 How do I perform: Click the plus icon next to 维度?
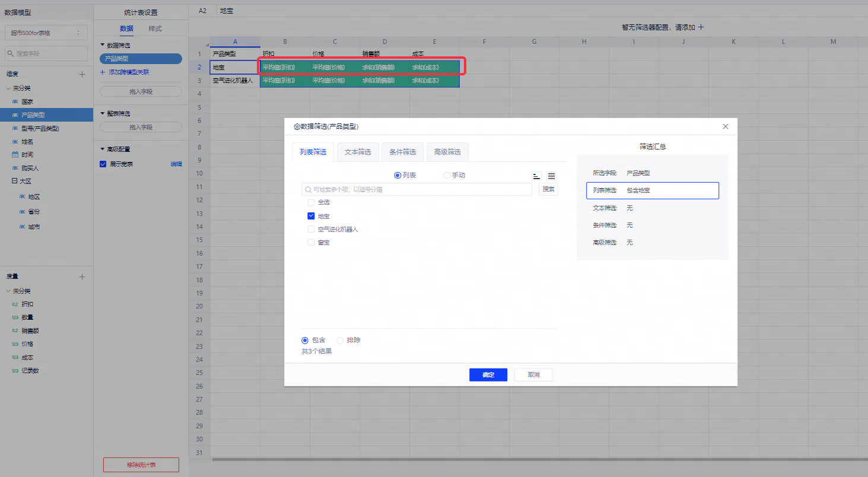(82, 74)
